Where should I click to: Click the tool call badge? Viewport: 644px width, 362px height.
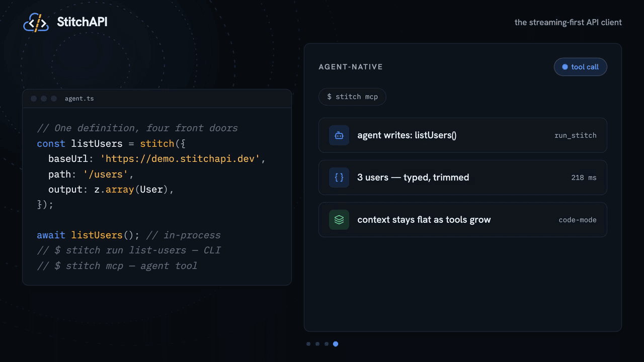tap(581, 67)
